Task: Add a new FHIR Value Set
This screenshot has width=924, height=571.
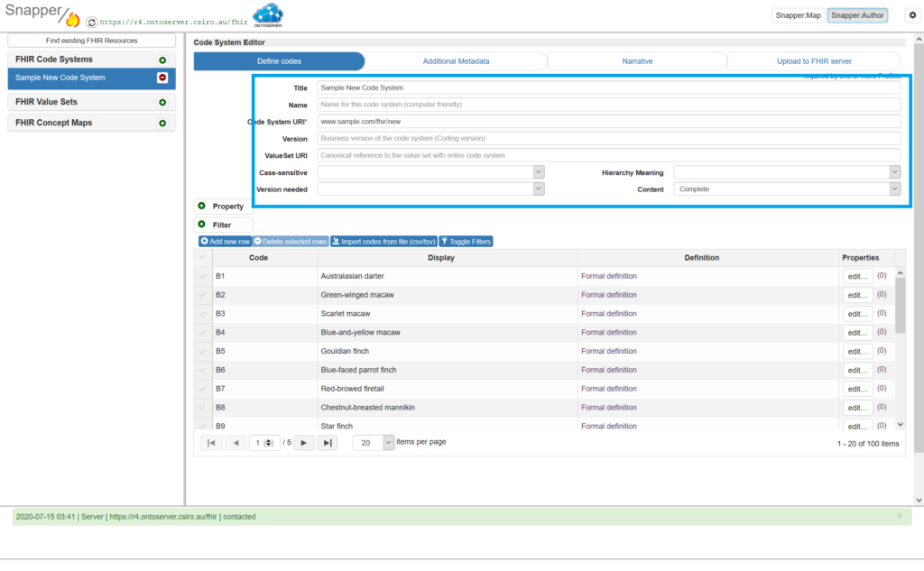Action: pyautogui.click(x=162, y=103)
